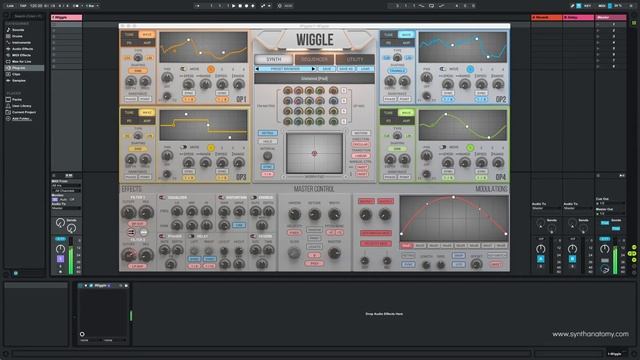Select the WAVE tab of OP2
This screenshot has width=640, height=360.
pyautogui.click(x=406, y=35)
